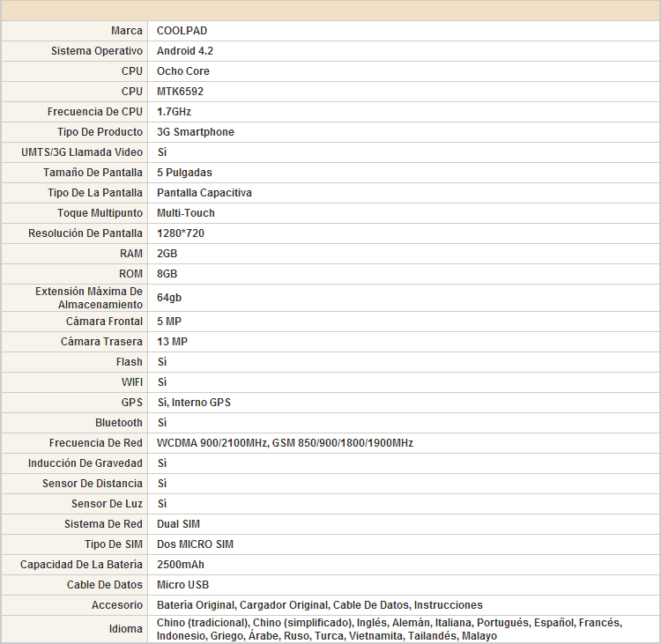Click the 'Tamaño De Pantalla' label
Image resolution: width=661 pixels, height=644 pixels.
(93, 173)
